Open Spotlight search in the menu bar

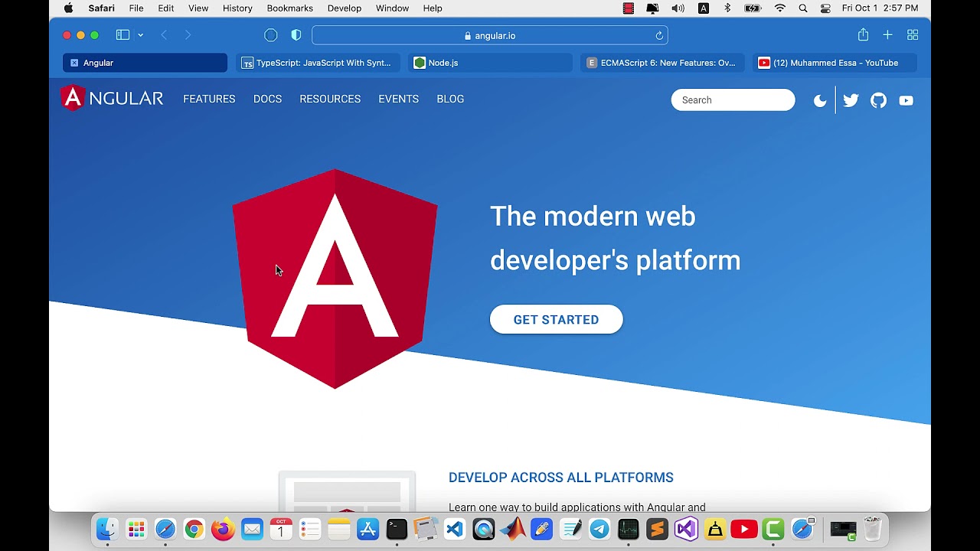[x=802, y=8]
